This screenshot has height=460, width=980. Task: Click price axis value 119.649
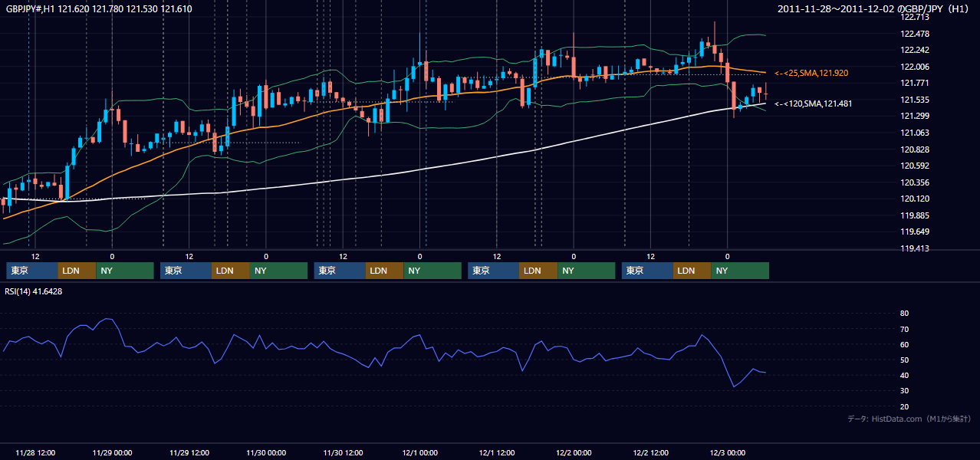coord(914,232)
